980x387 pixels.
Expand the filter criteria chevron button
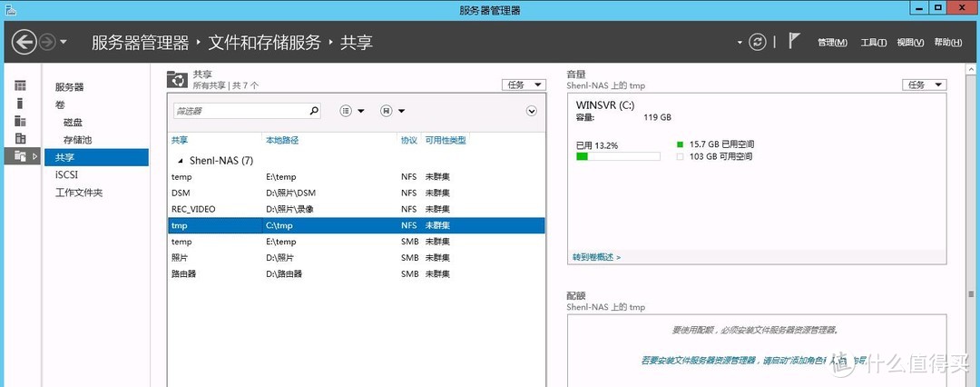tap(532, 111)
